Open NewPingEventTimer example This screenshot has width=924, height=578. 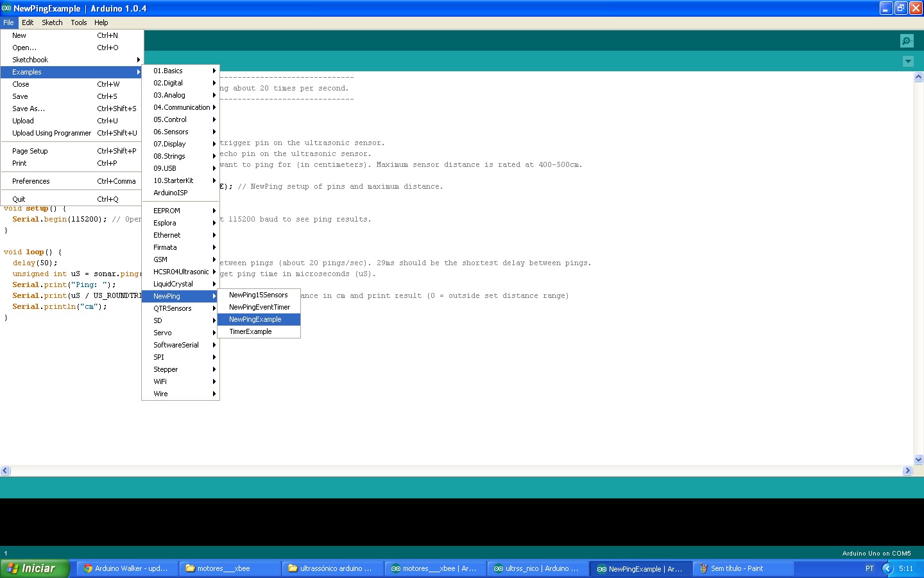tap(259, 307)
